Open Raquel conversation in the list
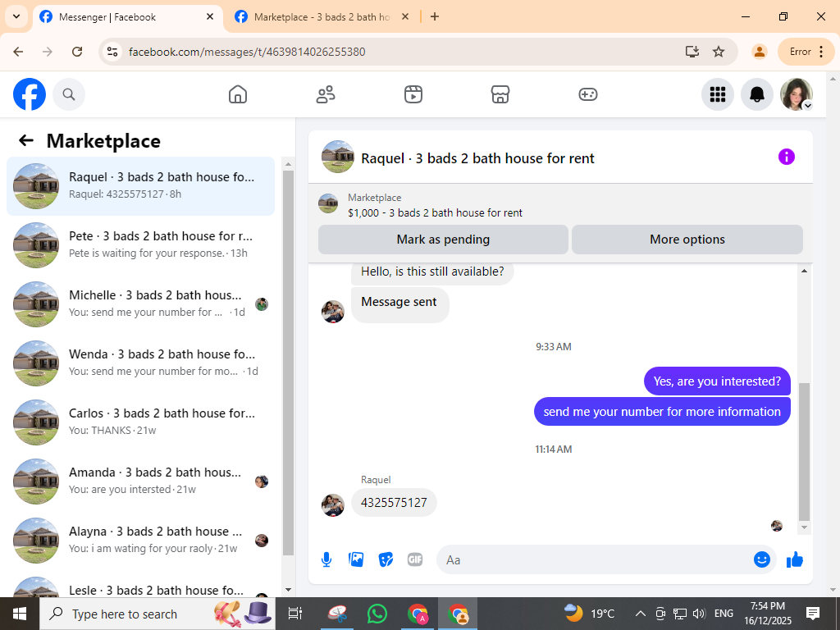 [x=141, y=186]
